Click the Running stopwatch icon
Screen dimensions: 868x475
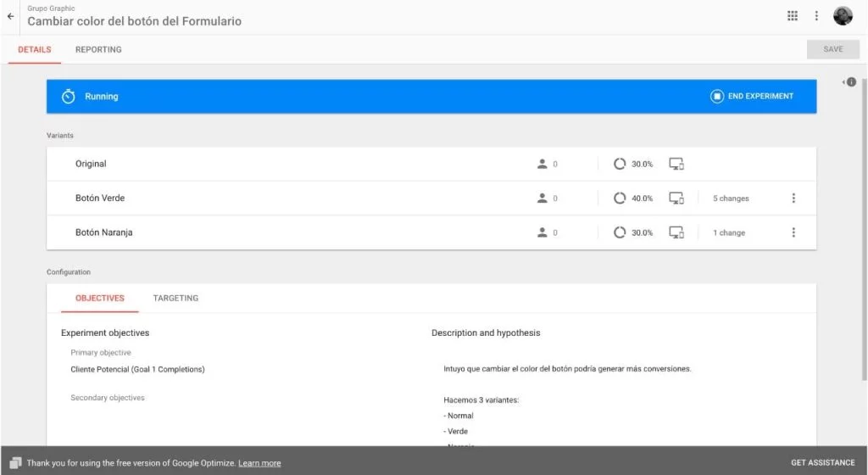68,97
